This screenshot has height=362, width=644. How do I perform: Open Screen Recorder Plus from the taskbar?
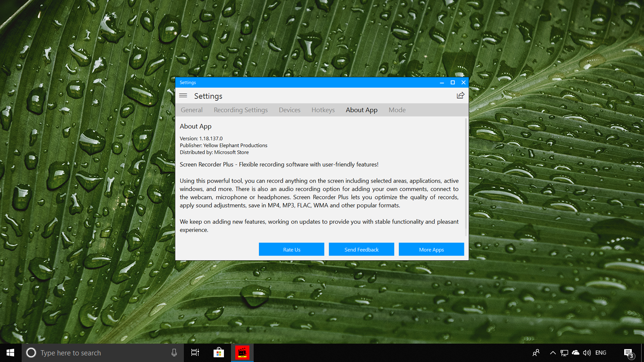242,352
